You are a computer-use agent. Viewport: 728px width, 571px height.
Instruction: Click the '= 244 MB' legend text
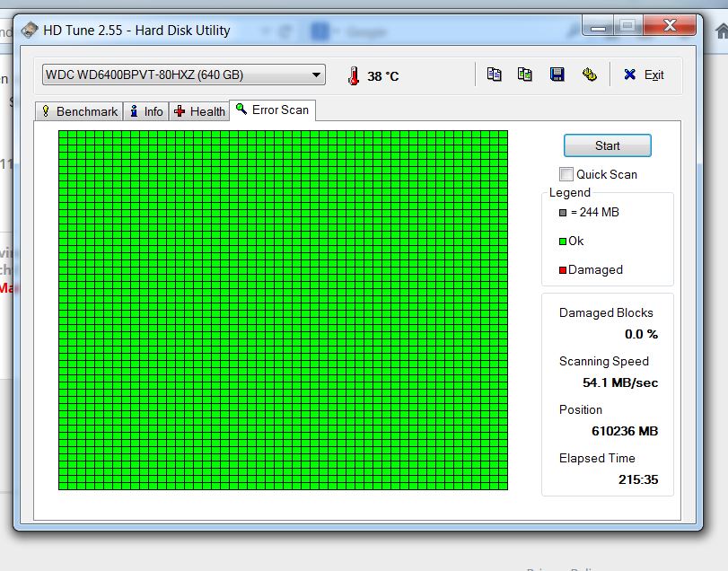tap(595, 212)
